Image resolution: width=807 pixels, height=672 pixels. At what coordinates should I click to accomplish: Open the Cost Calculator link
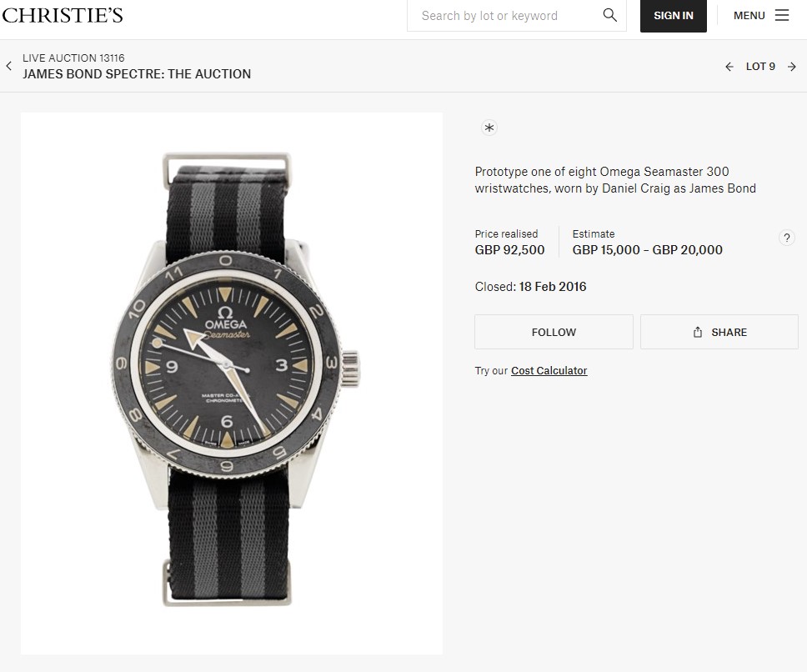click(x=549, y=371)
